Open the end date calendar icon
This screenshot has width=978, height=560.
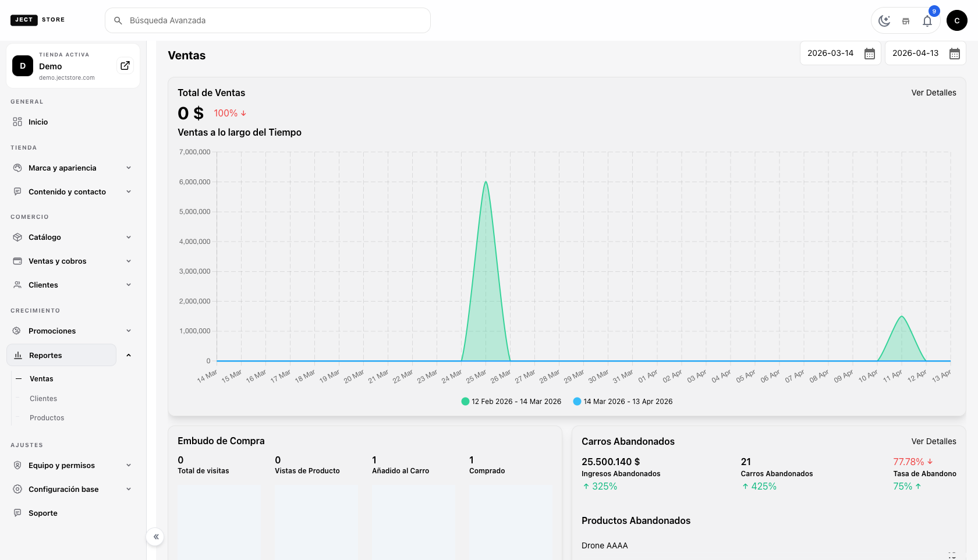(955, 54)
